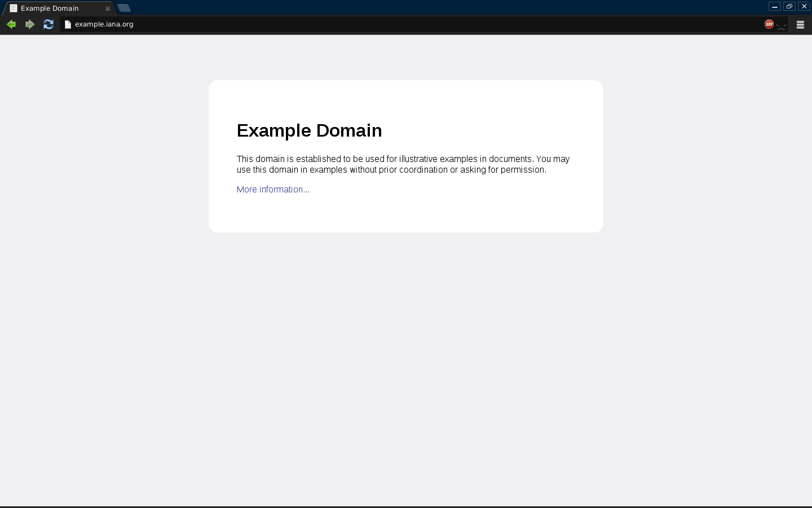Go back using the green arrow
The width and height of the screenshot is (812, 508).
coord(11,24)
